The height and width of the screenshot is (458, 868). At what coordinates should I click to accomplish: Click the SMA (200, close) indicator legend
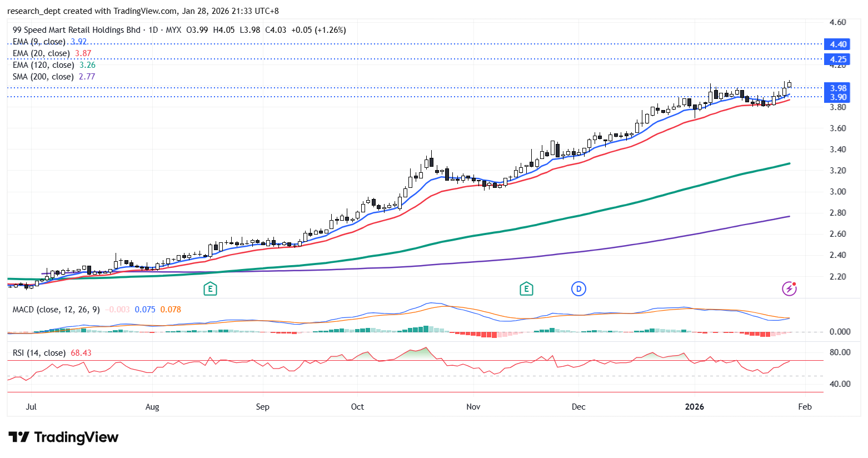pos(43,77)
